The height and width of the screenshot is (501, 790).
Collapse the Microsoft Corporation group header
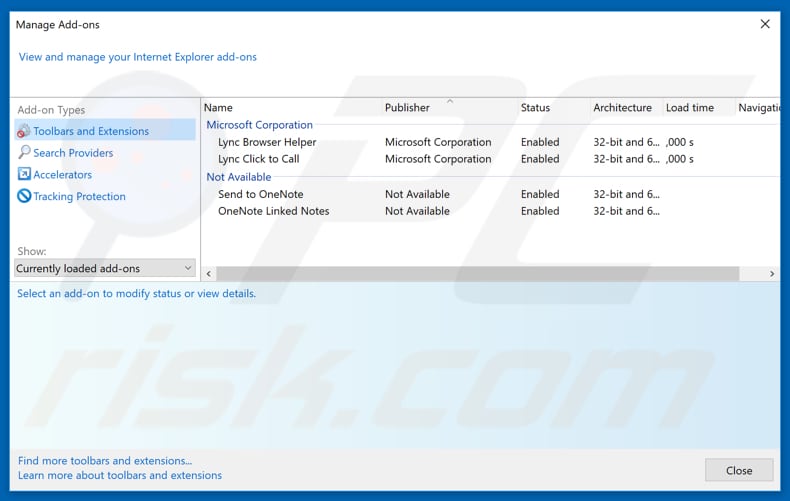click(259, 125)
